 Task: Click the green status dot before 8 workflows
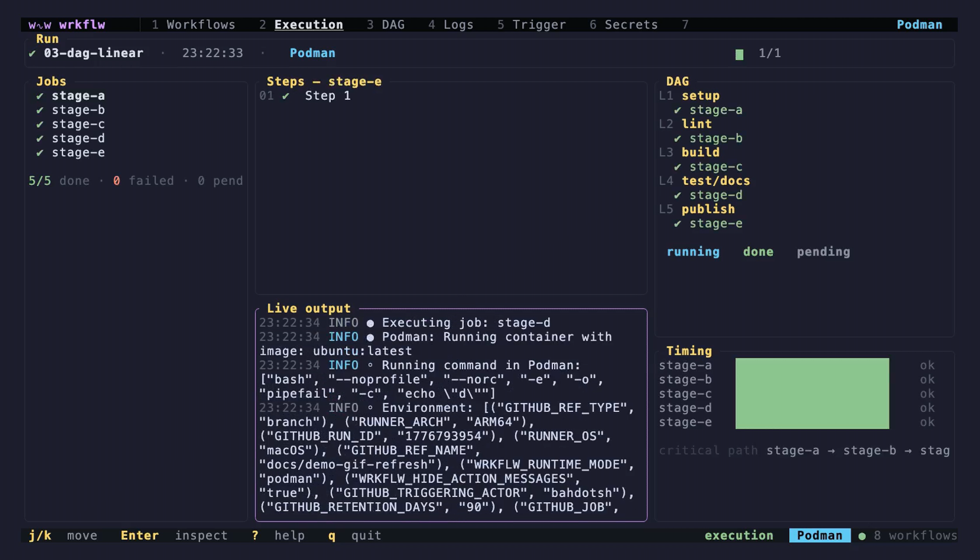click(862, 536)
